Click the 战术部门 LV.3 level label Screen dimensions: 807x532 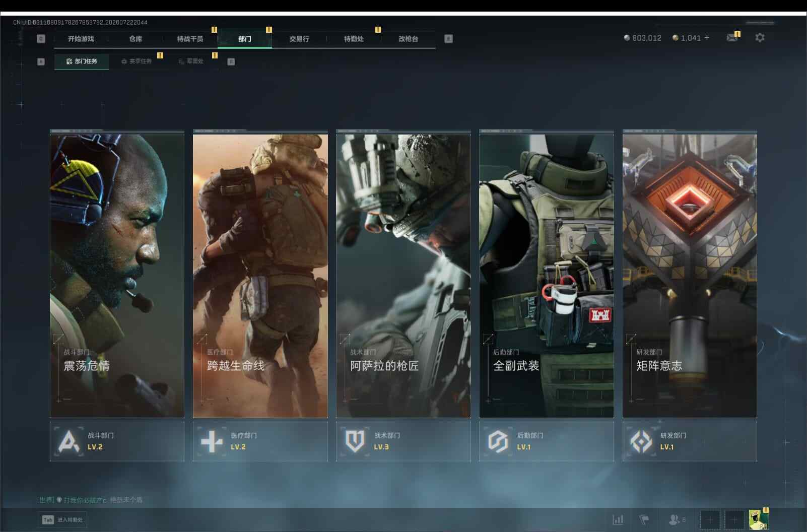[x=381, y=447]
